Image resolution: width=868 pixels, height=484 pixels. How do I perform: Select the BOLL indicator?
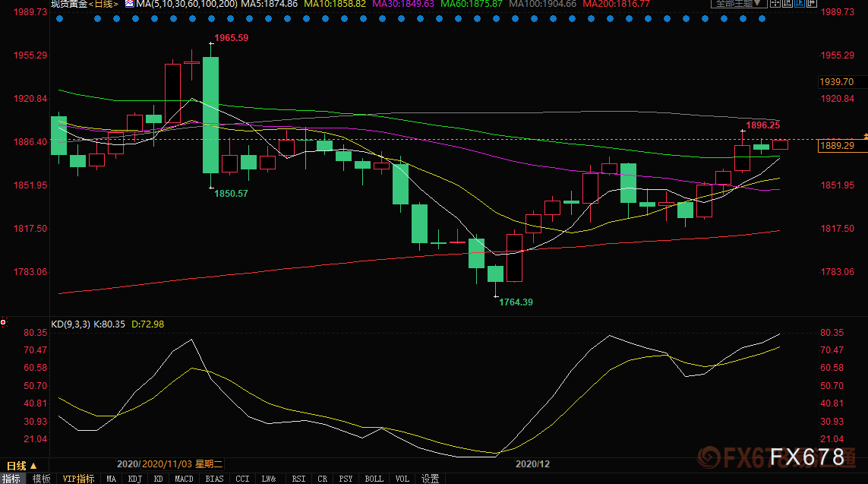tap(374, 479)
